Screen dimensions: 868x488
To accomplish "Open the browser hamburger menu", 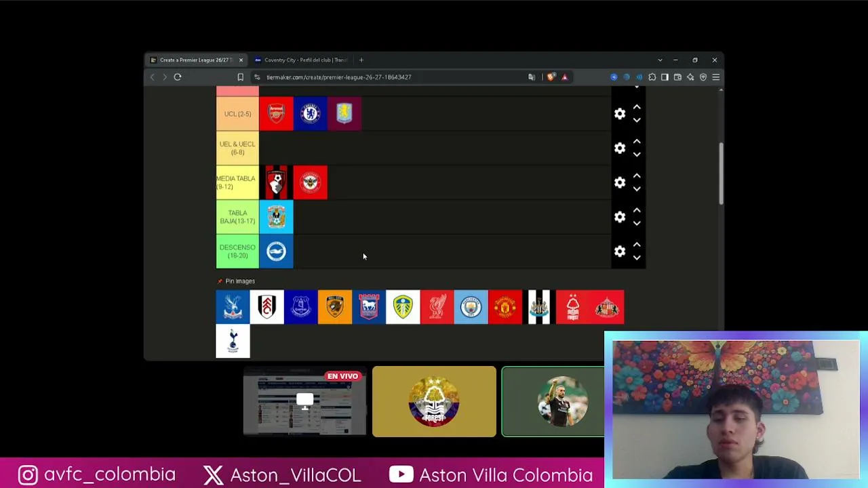I will click(x=715, y=77).
